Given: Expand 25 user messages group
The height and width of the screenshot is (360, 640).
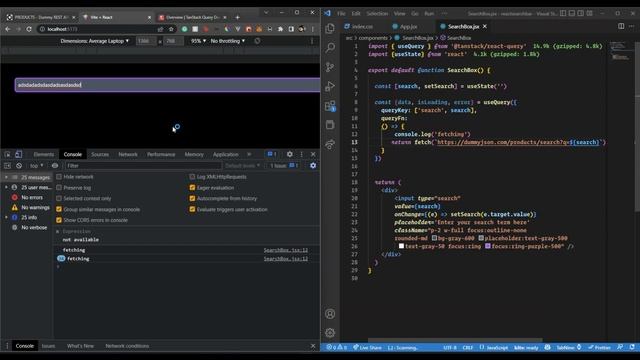Looking at the screenshot, I should click(x=6, y=187).
